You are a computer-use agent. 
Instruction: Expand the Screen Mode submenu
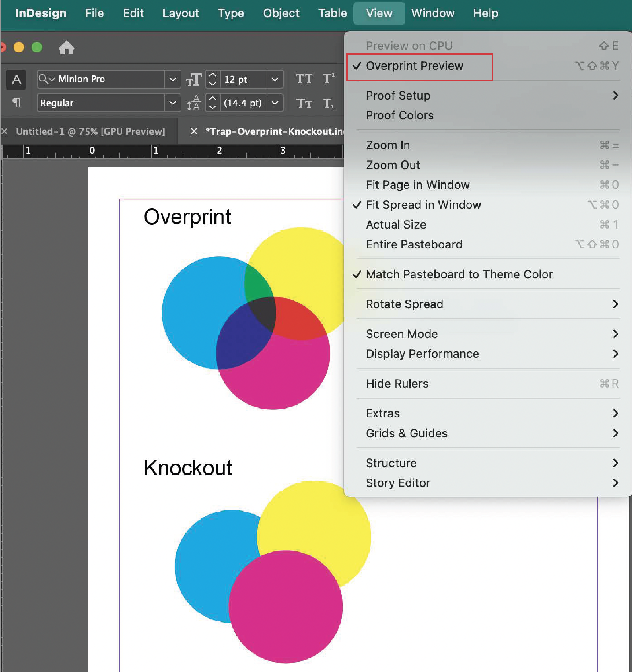[x=488, y=334]
